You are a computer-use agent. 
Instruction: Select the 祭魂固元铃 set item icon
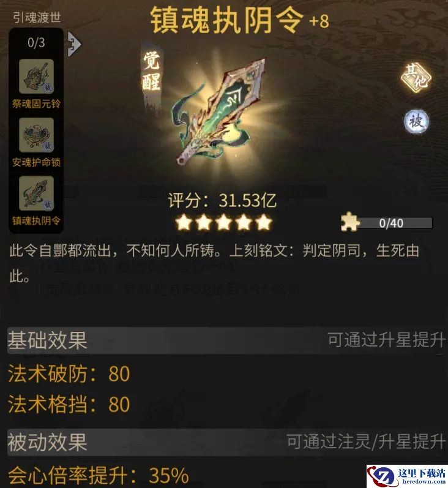[x=36, y=77]
